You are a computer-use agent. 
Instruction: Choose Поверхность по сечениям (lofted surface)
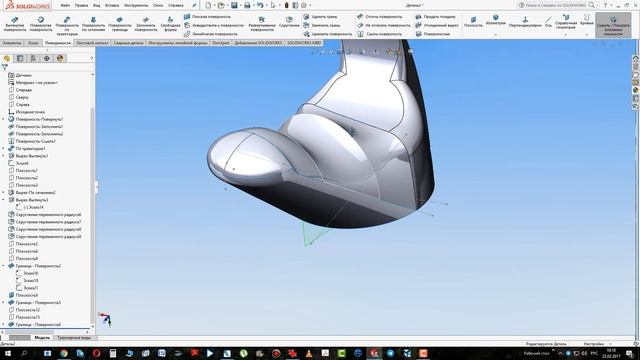[x=93, y=24]
